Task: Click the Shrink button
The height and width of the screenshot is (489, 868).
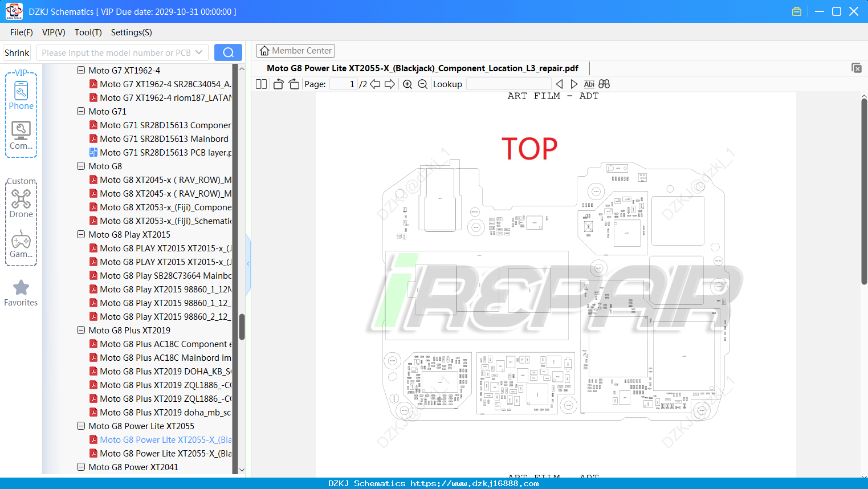Action: pos(17,52)
